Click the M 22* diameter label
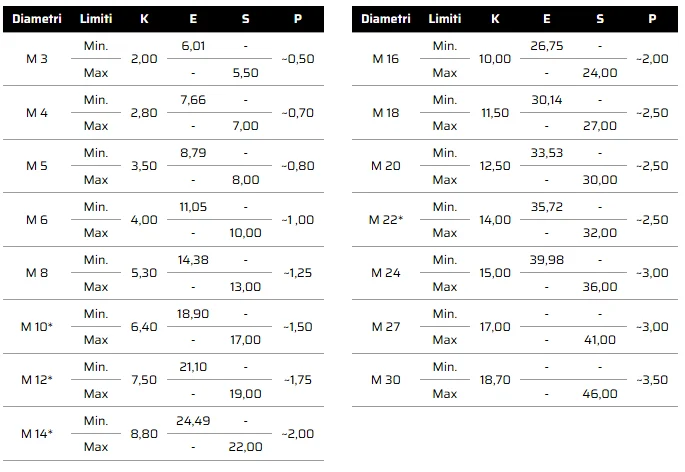685x472 pixels. pyautogui.click(x=386, y=220)
